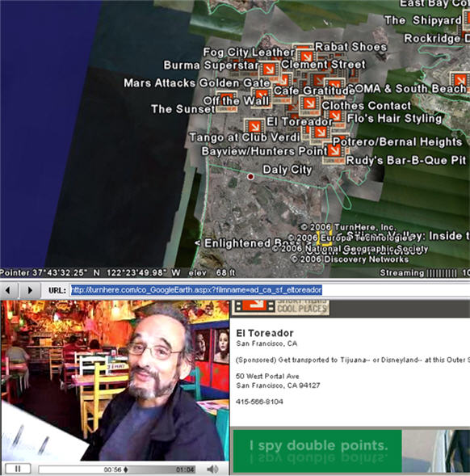Open the 'I spy double points.' ad banner
Screen dimensions: 470x476
pyautogui.click(x=351, y=451)
